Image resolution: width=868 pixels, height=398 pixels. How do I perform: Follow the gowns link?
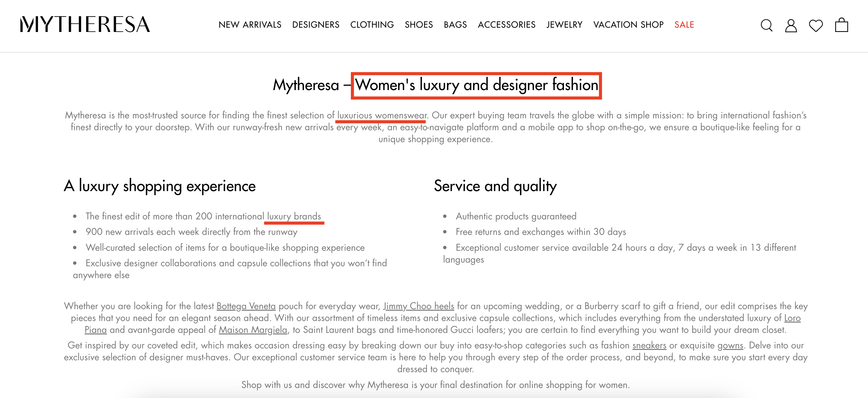click(x=730, y=345)
